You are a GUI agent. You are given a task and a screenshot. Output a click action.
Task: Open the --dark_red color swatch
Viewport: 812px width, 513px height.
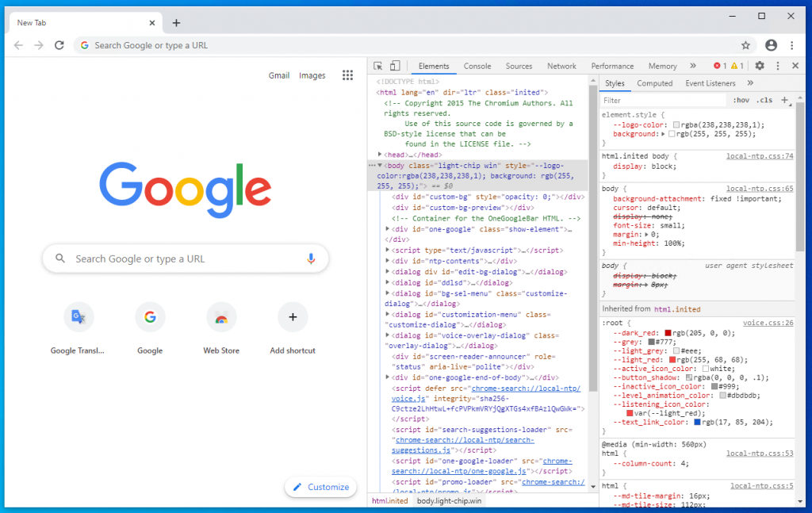(668, 333)
